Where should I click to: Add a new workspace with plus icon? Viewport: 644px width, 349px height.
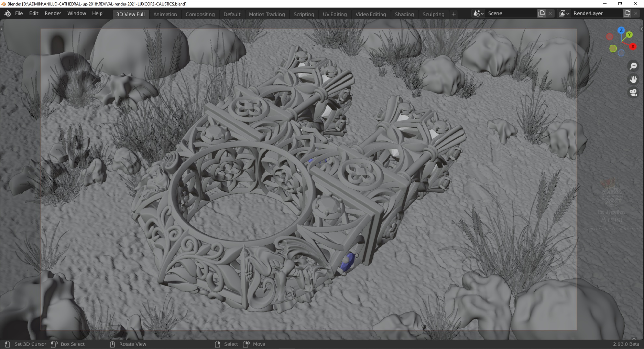(454, 14)
